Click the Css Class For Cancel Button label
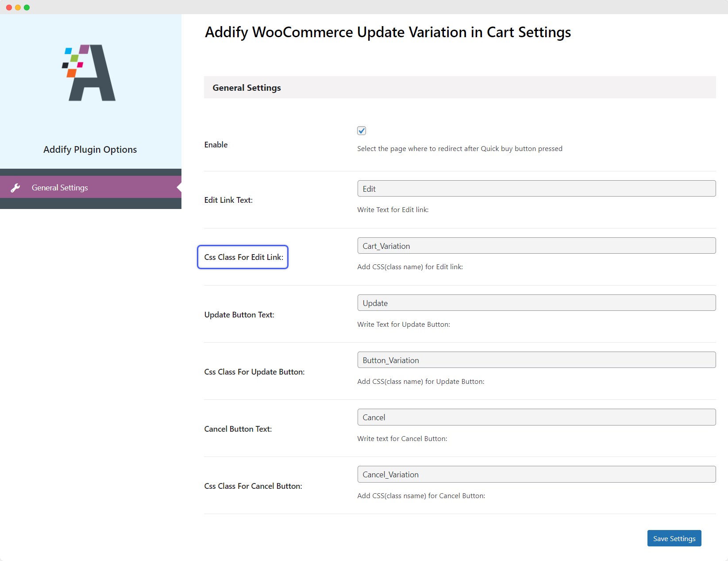Screen dimensions: 728x561 click(253, 486)
